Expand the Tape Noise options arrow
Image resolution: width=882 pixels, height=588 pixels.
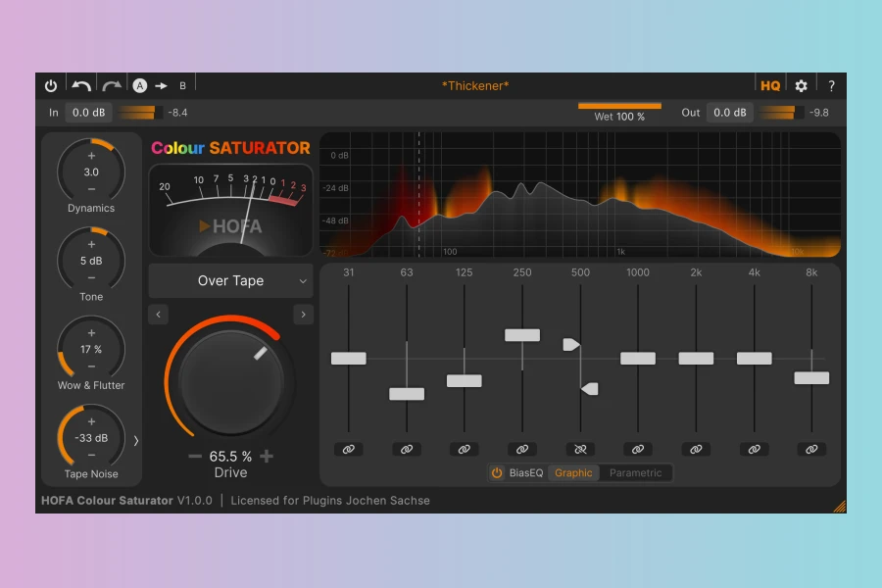136,441
